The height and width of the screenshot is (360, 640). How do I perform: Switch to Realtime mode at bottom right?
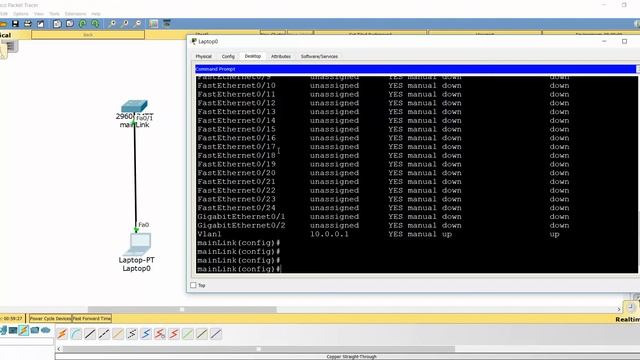627,319
